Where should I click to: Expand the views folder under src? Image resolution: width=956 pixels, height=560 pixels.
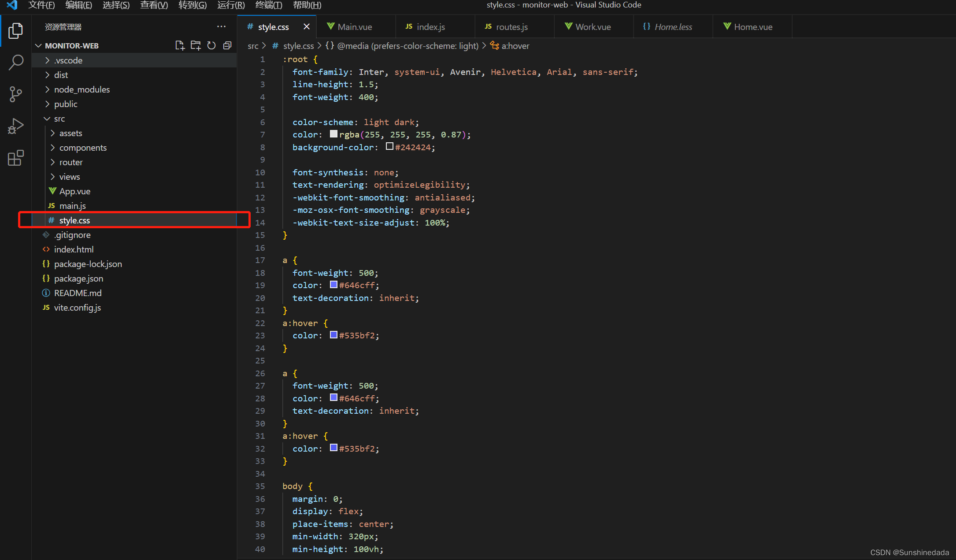[70, 176]
